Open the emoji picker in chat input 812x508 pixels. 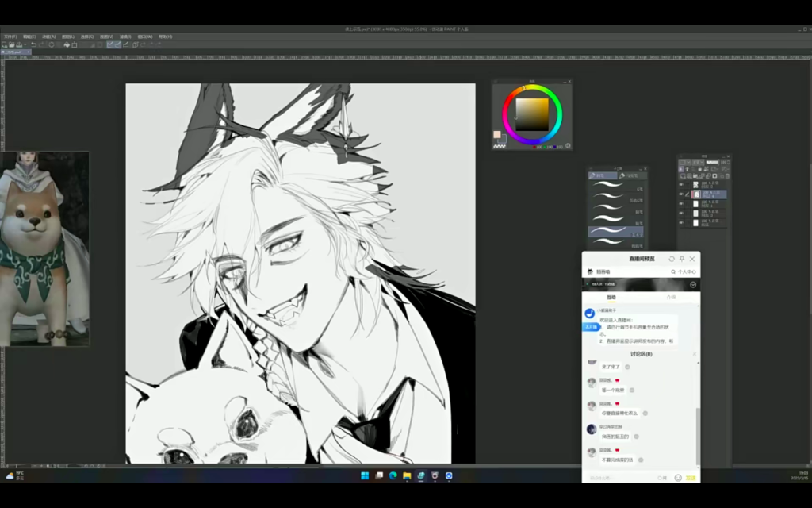678,478
